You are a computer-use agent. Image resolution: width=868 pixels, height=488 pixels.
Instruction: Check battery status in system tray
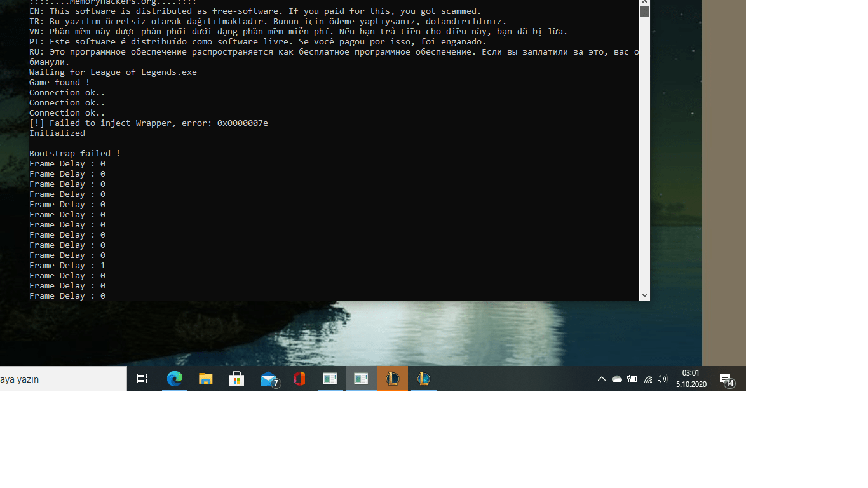click(x=632, y=379)
